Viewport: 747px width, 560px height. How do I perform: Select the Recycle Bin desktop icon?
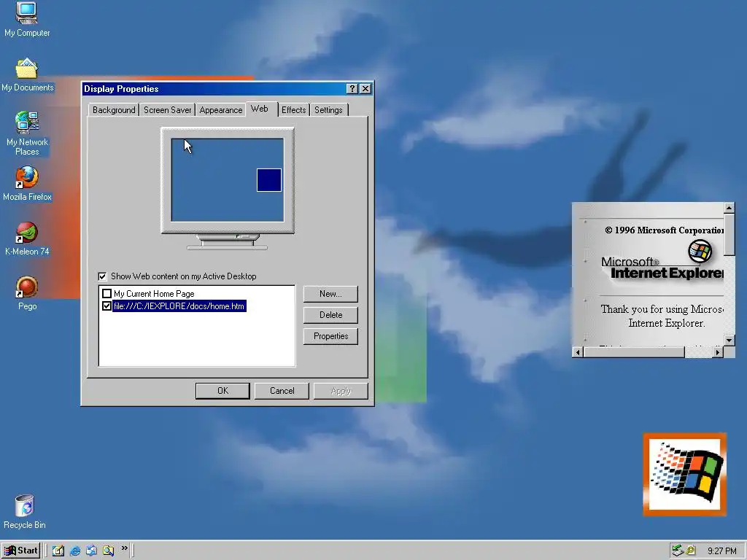point(25,511)
